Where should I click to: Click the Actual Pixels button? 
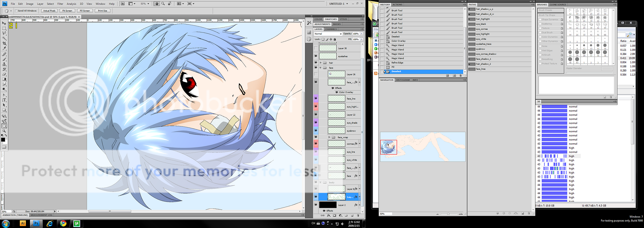[x=49, y=11]
